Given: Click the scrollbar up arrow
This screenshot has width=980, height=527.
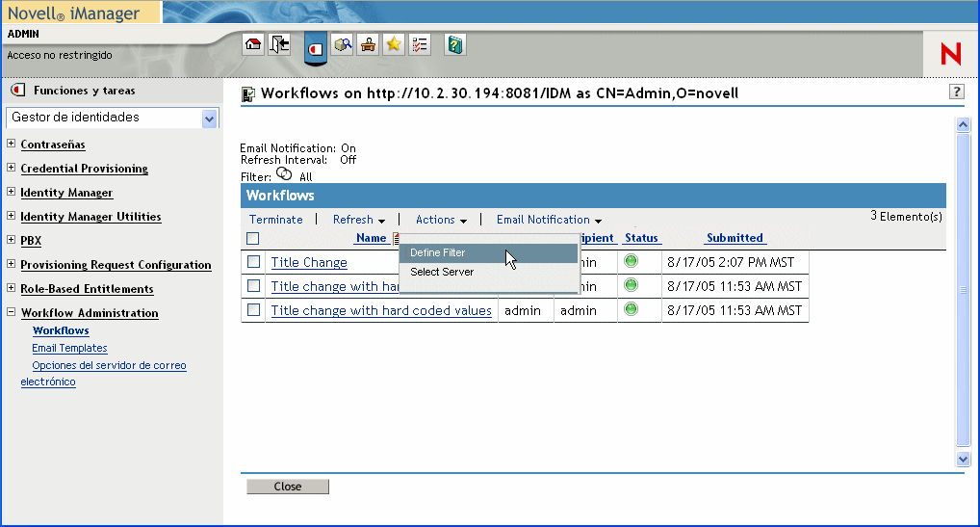Looking at the screenshot, I should coord(963,125).
